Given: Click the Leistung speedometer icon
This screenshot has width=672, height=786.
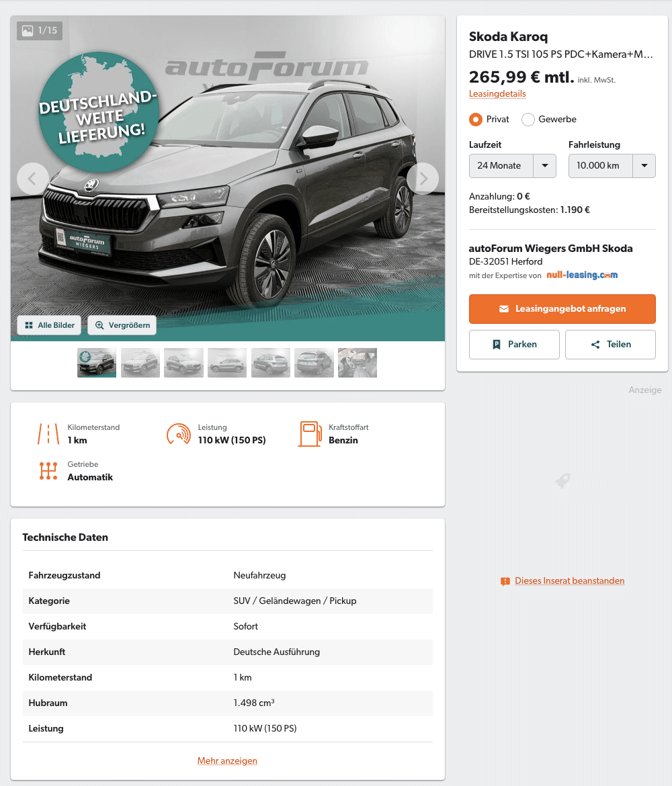Looking at the screenshot, I should (179, 434).
